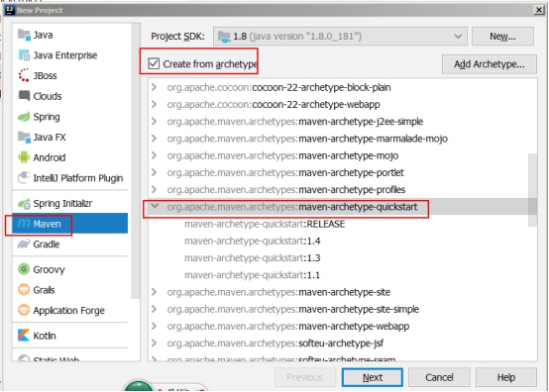The width and height of the screenshot is (549, 392).
Task: Click the green Groovy icon
Action: (x=24, y=269)
